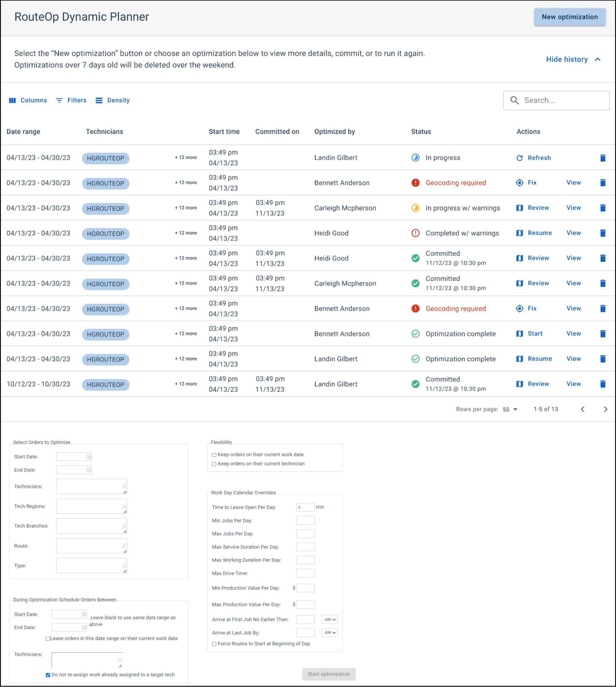
Task: Click the magnifier icon in search box
Action: pos(514,100)
